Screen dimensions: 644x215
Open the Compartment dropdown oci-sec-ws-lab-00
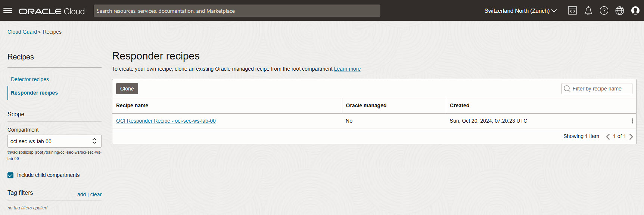pyautogui.click(x=55, y=141)
